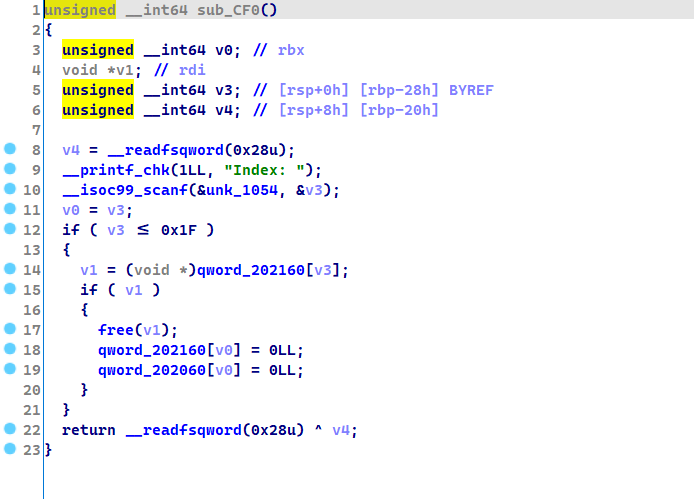The width and height of the screenshot is (694, 499).
Task: Select v4 in declaration line 6
Action: pos(224,110)
